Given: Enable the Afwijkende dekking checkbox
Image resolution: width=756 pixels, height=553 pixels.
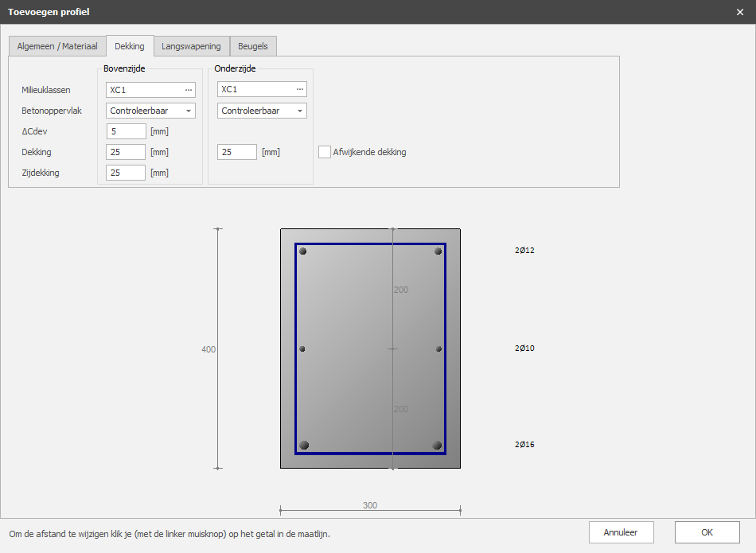Looking at the screenshot, I should click(x=325, y=152).
